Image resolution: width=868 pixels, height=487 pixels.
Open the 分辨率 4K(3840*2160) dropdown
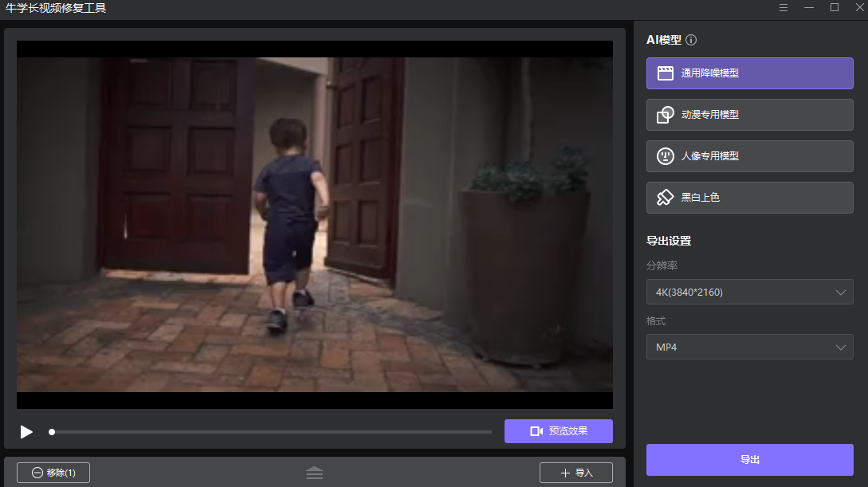pos(749,293)
